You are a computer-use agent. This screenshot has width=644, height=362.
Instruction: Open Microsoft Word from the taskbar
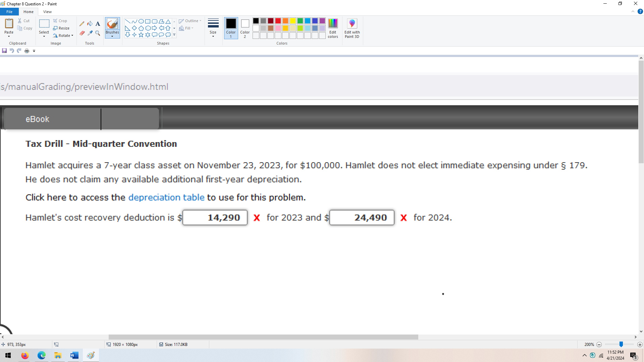74,355
